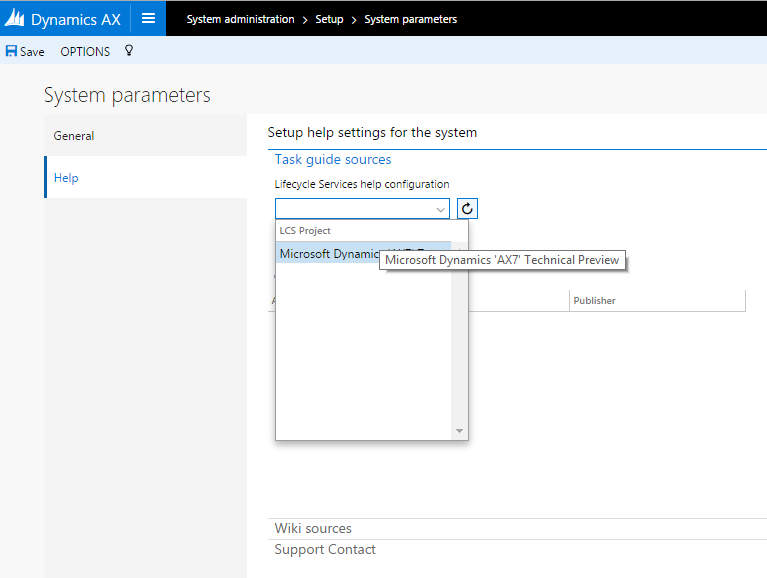Click the Publisher column header
The height and width of the screenshot is (578, 767).
595,301
